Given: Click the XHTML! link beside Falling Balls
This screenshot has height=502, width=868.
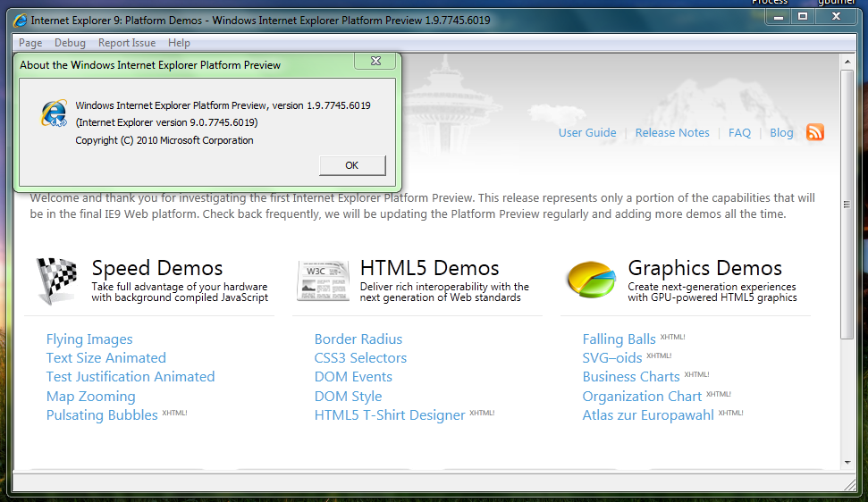Looking at the screenshot, I should tap(672, 337).
